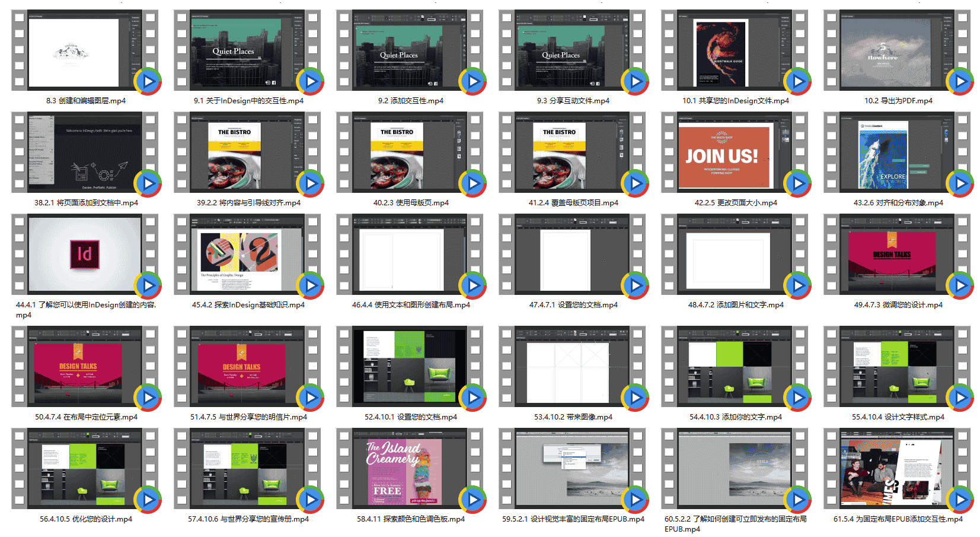Select the file name 58.4.11 探索颜色和色调色板.mp4

[x=410, y=519]
